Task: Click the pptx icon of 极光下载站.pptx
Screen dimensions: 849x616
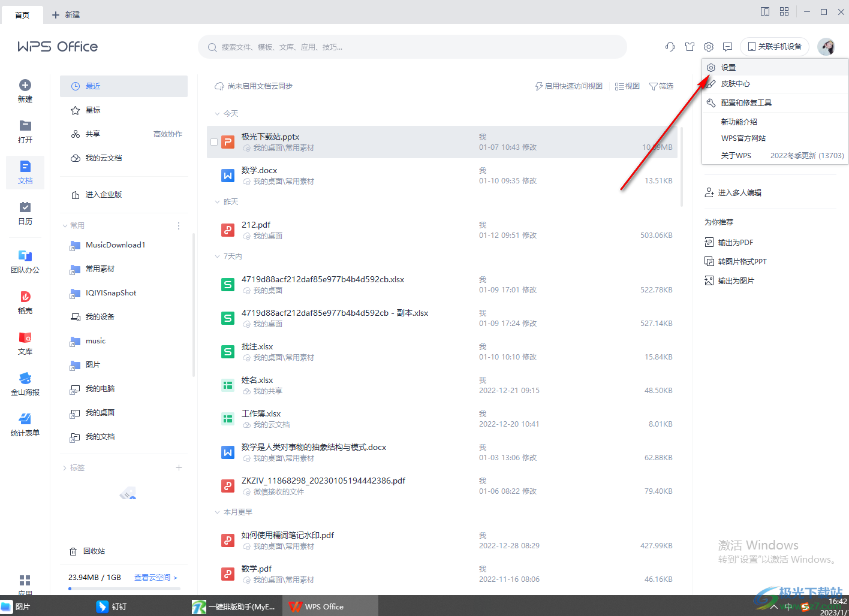Action: pyautogui.click(x=228, y=142)
